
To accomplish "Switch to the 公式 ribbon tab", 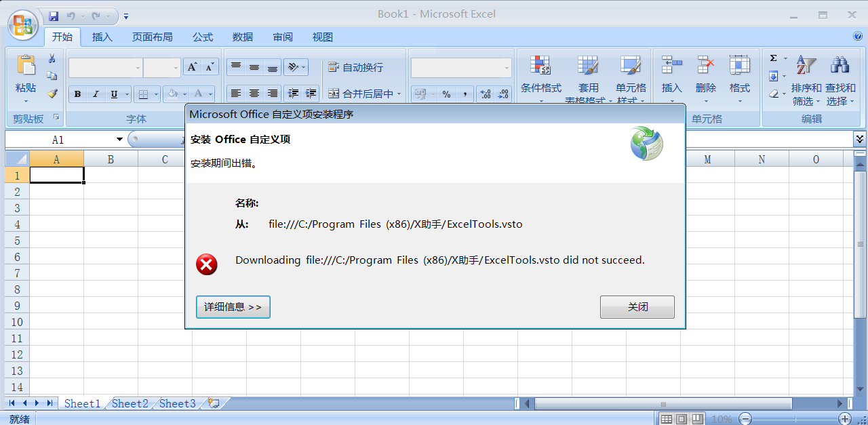I will pos(203,37).
